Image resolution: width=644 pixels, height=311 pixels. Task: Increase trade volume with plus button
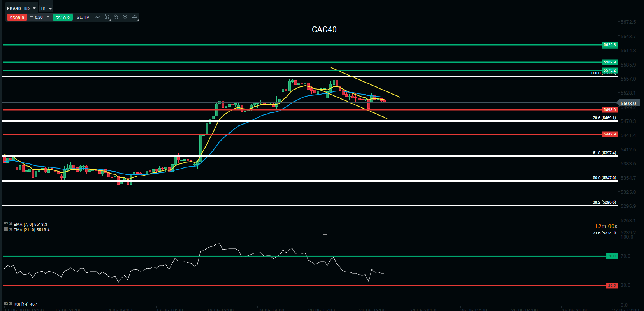[x=48, y=17]
